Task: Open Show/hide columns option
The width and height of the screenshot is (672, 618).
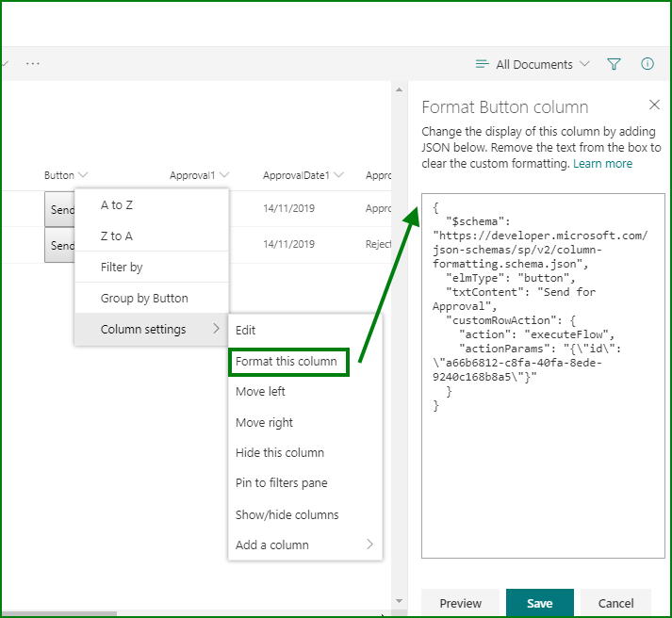Action: coord(305,514)
